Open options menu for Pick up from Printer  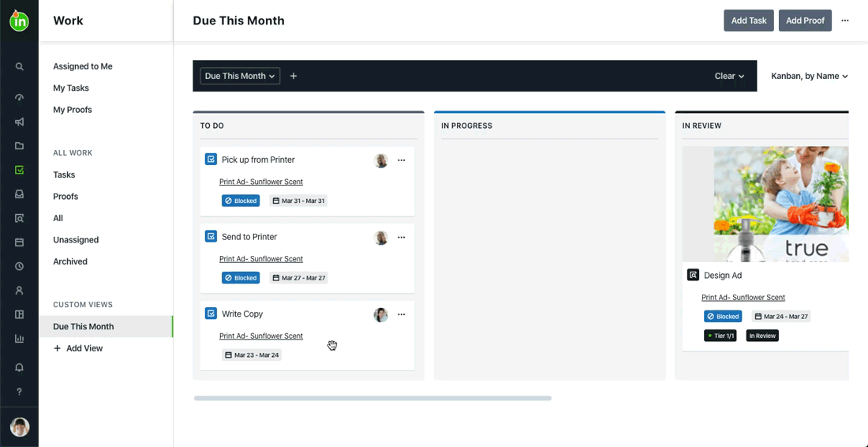402,160
